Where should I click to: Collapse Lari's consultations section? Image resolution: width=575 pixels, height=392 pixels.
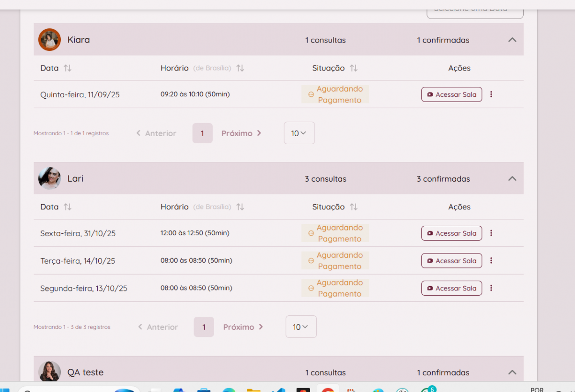point(512,179)
